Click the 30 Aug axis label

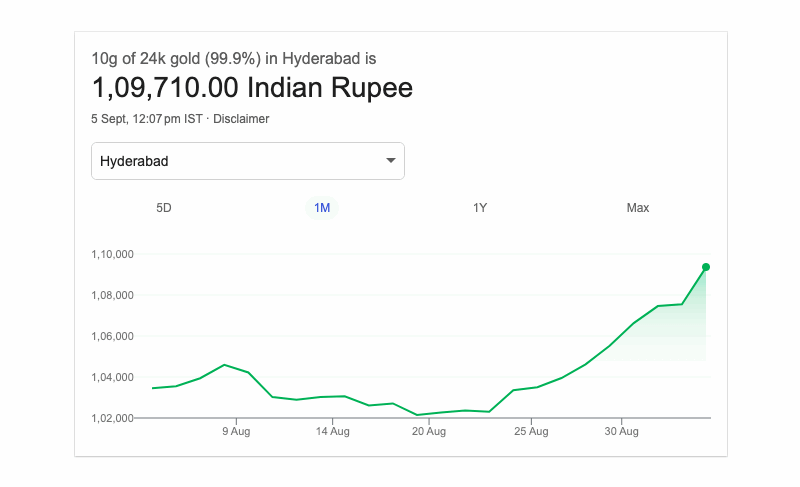point(622,432)
